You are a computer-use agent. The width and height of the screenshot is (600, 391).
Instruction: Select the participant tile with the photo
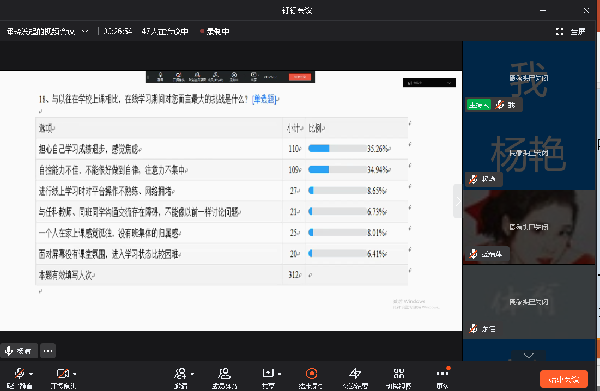tap(529, 227)
